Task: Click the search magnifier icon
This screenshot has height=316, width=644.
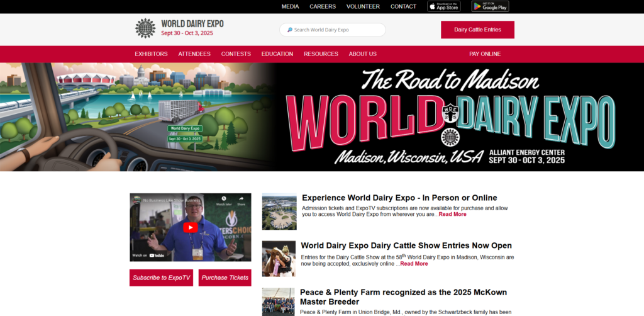Action: pyautogui.click(x=290, y=30)
